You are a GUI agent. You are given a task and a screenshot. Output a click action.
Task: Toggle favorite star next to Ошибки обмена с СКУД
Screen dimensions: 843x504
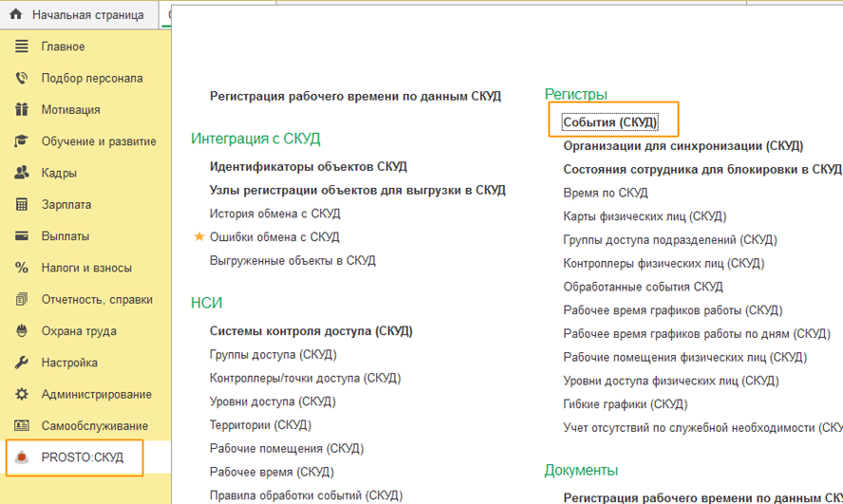pyautogui.click(x=199, y=237)
